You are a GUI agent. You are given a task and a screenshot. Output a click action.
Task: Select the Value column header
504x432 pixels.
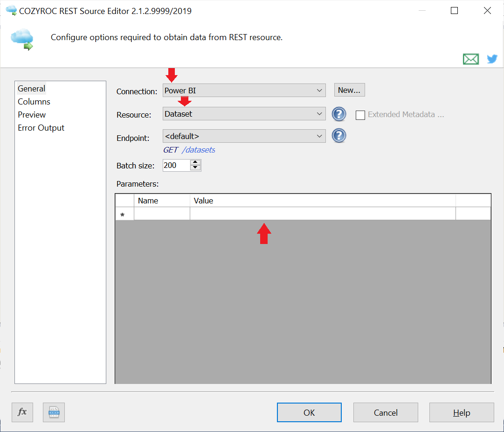[x=323, y=201]
